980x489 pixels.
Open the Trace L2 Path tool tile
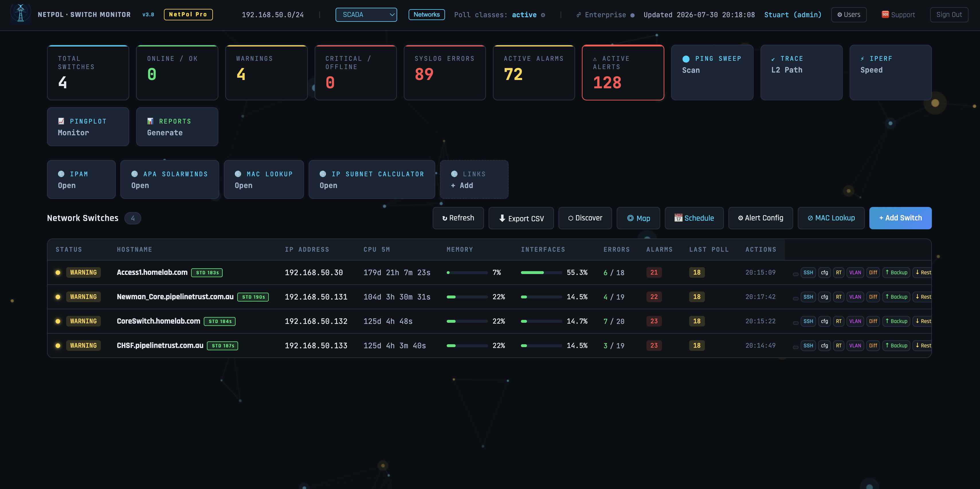[801, 72]
